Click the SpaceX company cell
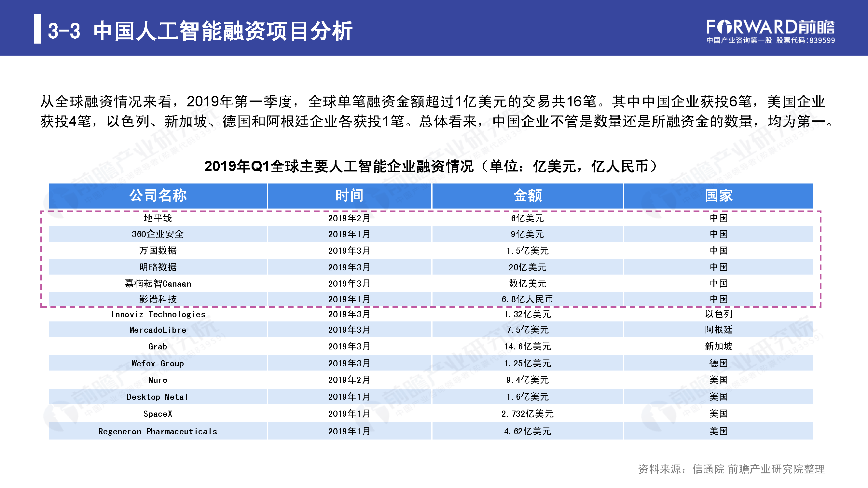This screenshot has width=868, height=488. (x=158, y=414)
